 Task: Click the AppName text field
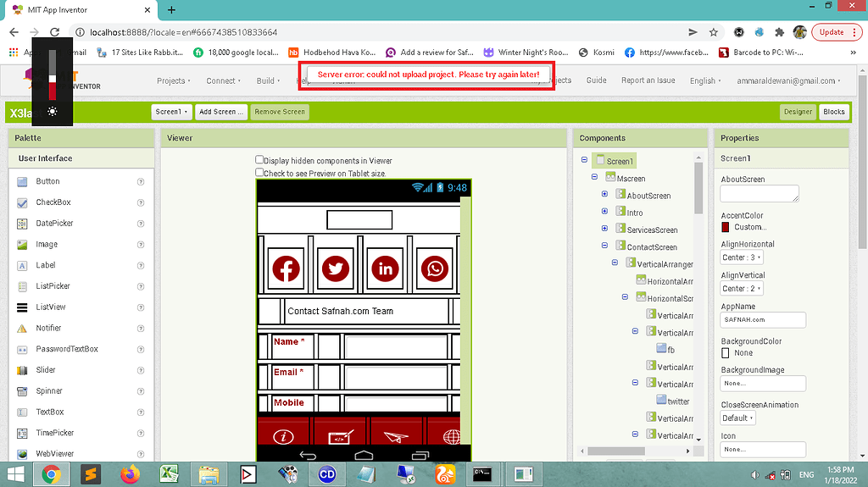pyautogui.click(x=763, y=320)
